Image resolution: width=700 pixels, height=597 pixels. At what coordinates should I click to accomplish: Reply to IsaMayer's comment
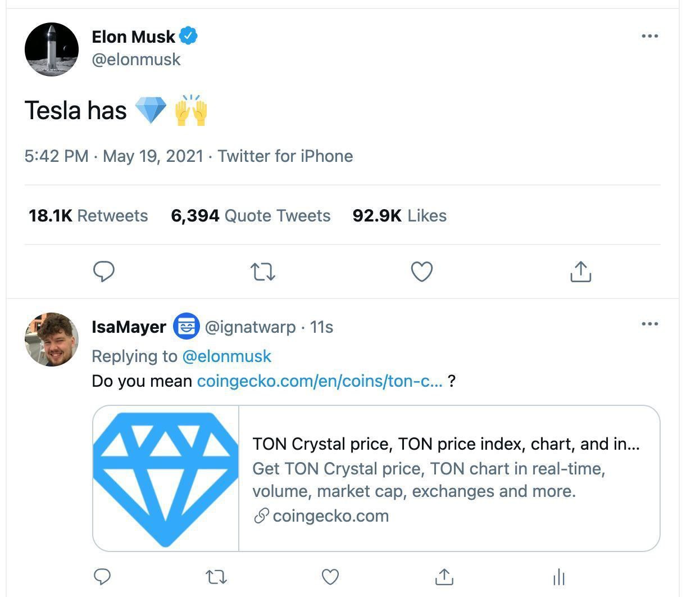click(x=102, y=577)
